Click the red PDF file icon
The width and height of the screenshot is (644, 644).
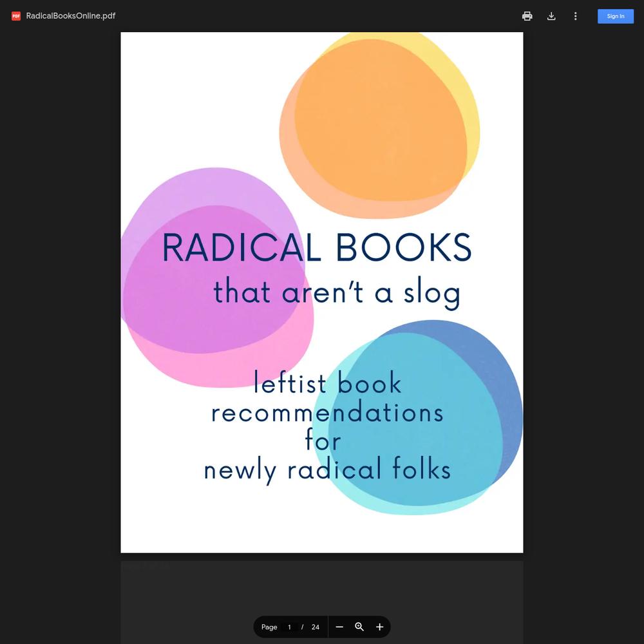tap(16, 16)
